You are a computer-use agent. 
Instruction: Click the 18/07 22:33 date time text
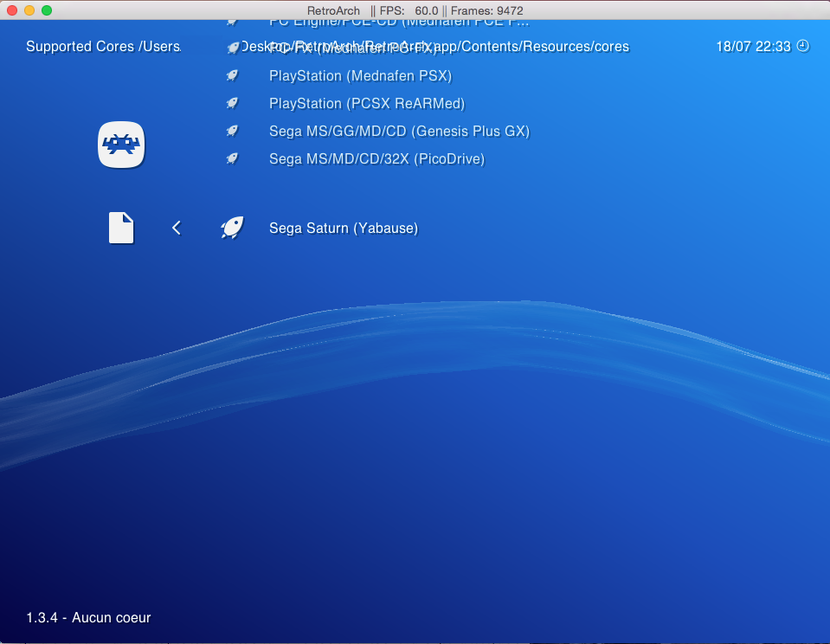coord(753,47)
